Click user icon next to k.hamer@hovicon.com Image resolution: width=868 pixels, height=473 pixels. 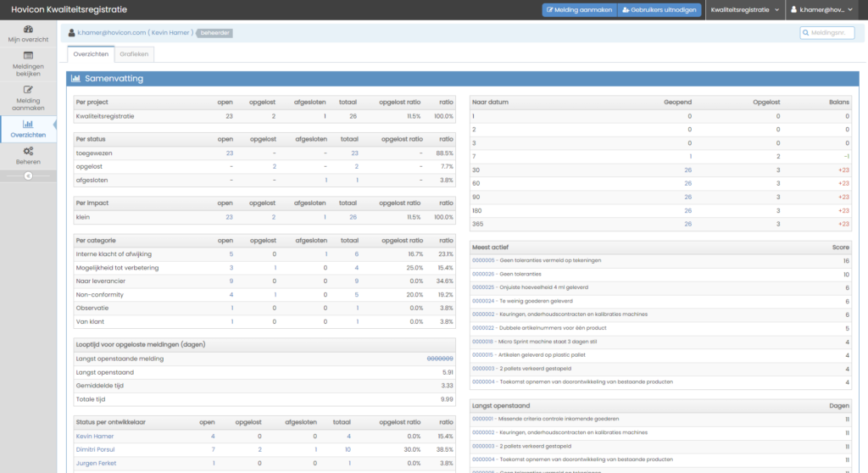click(x=71, y=33)
